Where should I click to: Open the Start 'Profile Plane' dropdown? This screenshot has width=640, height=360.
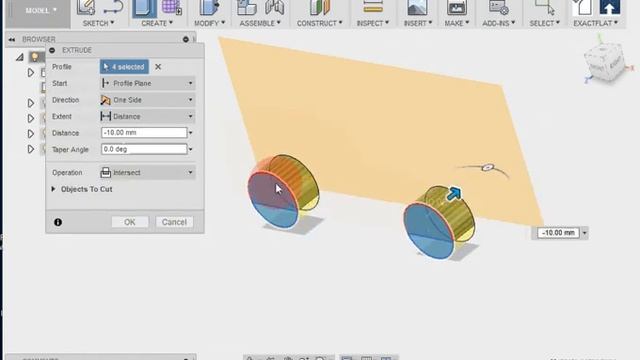(147, 83)
